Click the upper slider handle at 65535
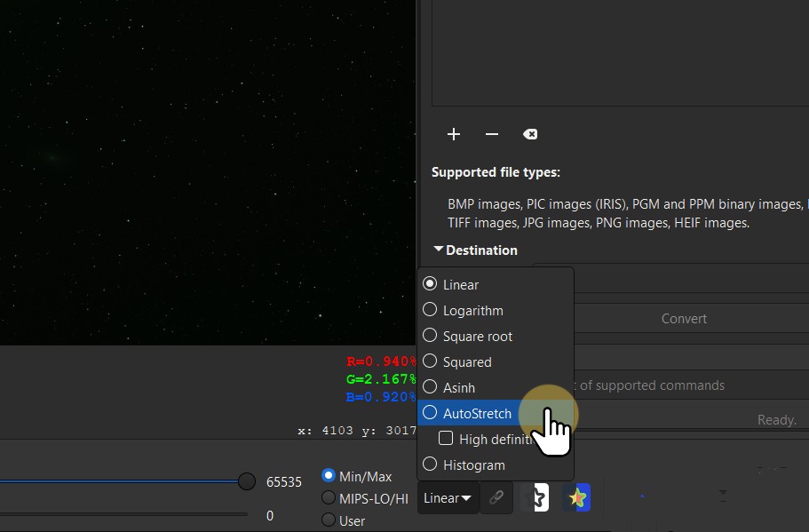809x532 pixels. [x=246, y=481]
